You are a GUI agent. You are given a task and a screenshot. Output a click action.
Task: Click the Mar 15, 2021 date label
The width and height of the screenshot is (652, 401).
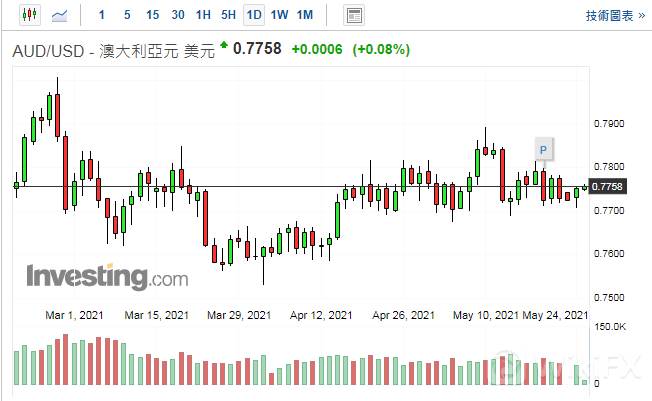tap(156, 315)
